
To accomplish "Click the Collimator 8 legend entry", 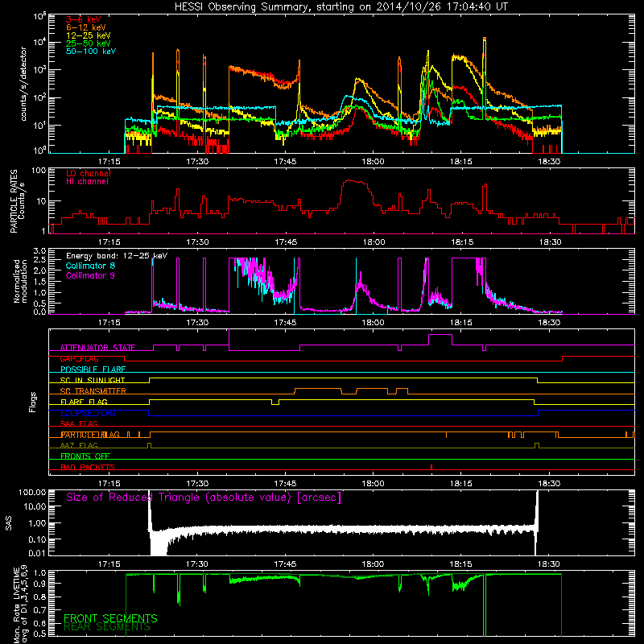I will click(90, 266).
